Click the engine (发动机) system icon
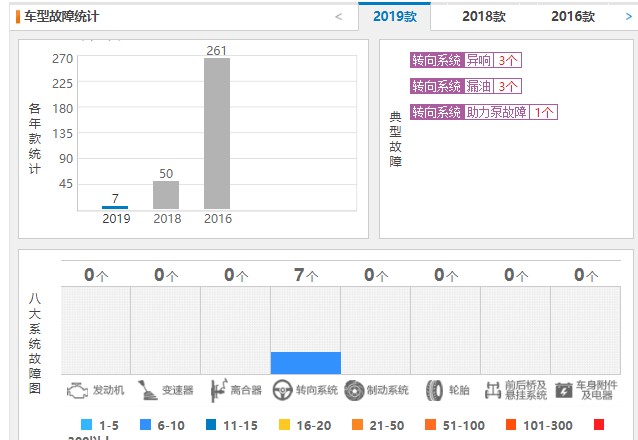 pyautogui.click(x=78, y=390)
